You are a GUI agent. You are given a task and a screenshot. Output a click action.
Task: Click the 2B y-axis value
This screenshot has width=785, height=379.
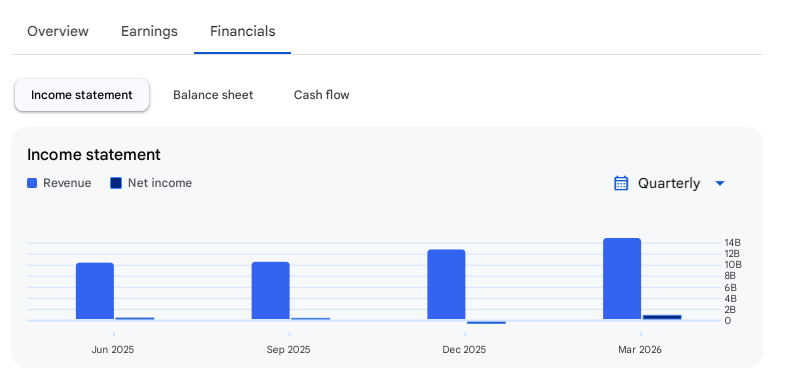tap(730, 309)
